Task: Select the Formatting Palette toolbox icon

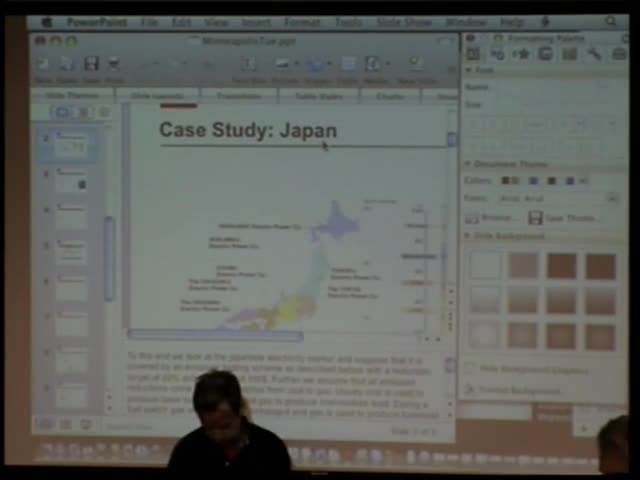Action: 473,54
